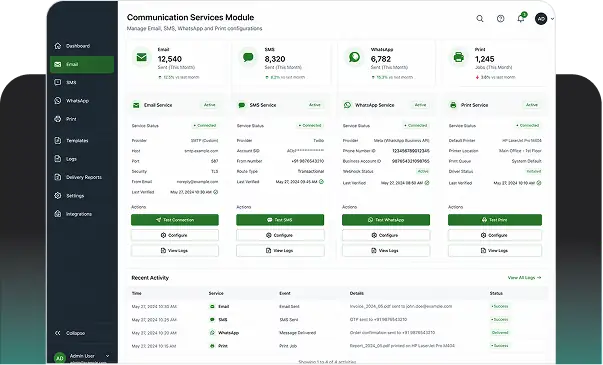Click the Status column header
603x365 pixels.
point(496,293)
